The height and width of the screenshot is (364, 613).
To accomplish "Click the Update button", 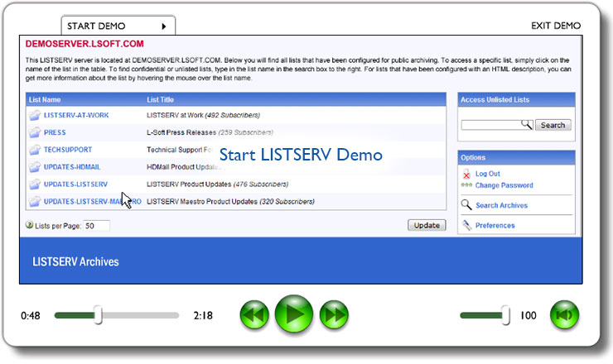I will [x=427, y=225].
